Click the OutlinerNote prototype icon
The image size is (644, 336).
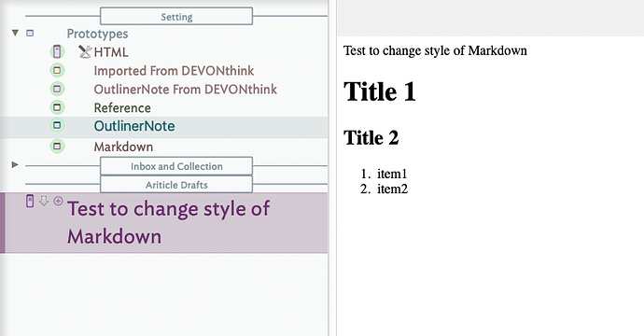[57, 125]
